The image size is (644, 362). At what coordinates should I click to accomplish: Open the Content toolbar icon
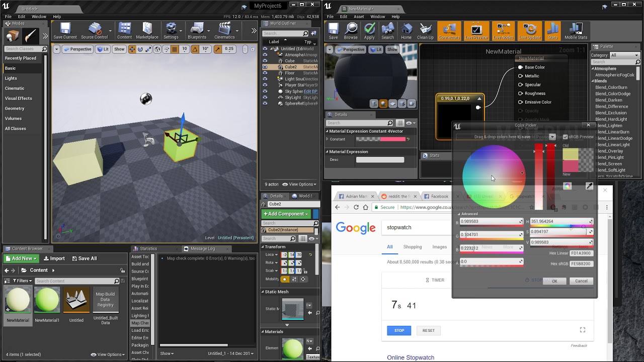124,31
